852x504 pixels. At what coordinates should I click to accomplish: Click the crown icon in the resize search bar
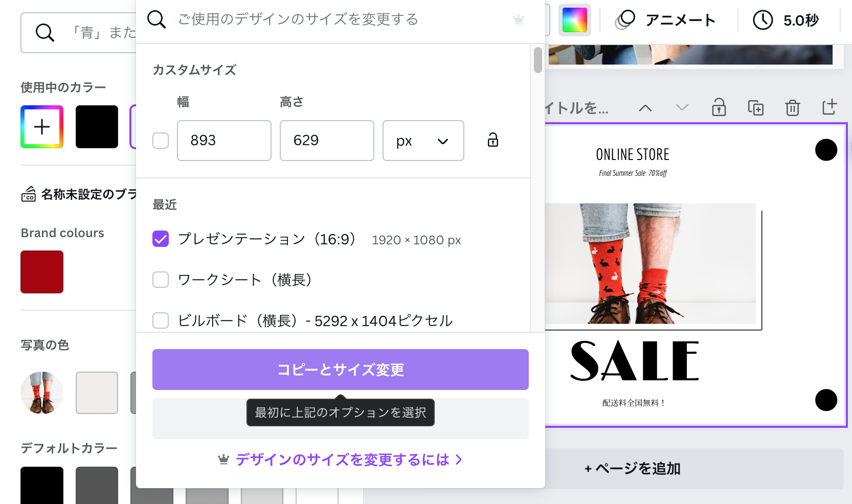518,19
